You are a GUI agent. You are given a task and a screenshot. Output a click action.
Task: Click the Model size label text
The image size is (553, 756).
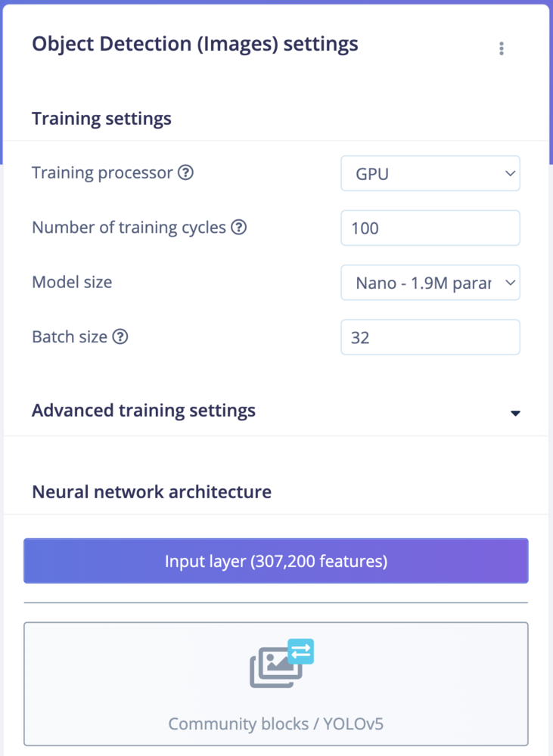point(72,282)
